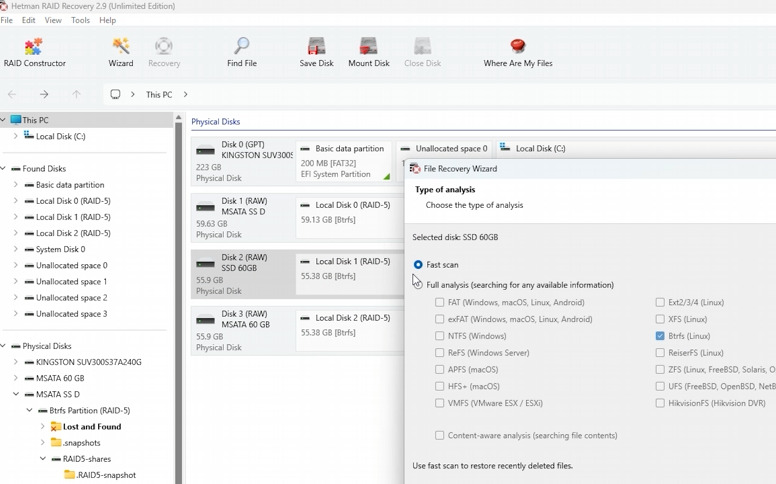The image size is (776, 484).
Task: Tick the exFAT checkbox
Action: (439, 319)
